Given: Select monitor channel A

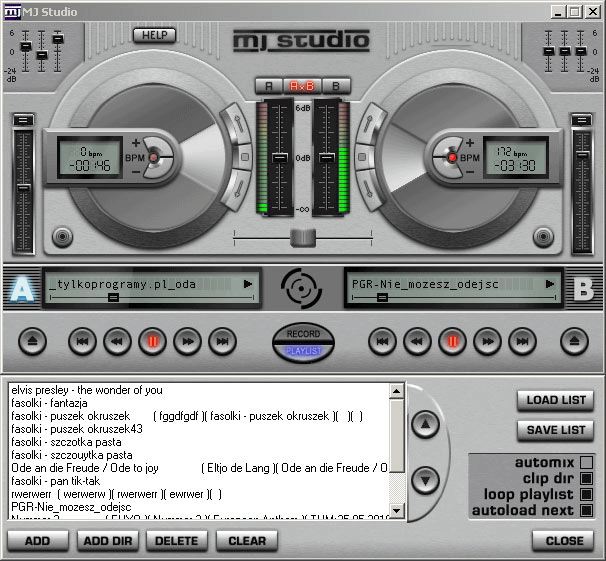Looking at the screenshot, I should [x=269, y=86].
